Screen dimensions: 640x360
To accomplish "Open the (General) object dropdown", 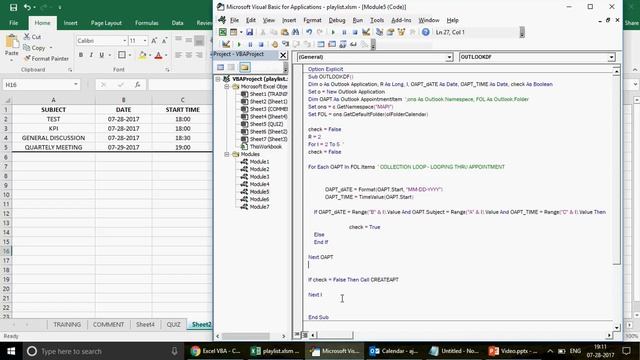I will [449, 57].
